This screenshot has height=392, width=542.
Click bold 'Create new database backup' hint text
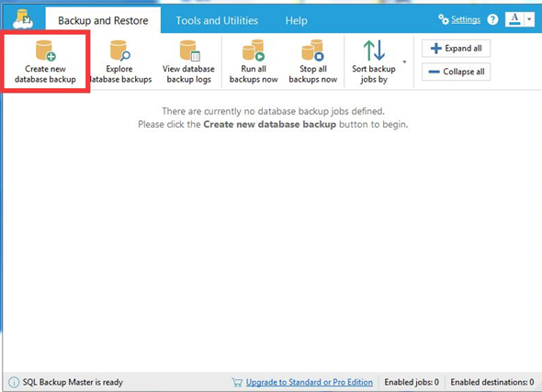click(269, 124)
